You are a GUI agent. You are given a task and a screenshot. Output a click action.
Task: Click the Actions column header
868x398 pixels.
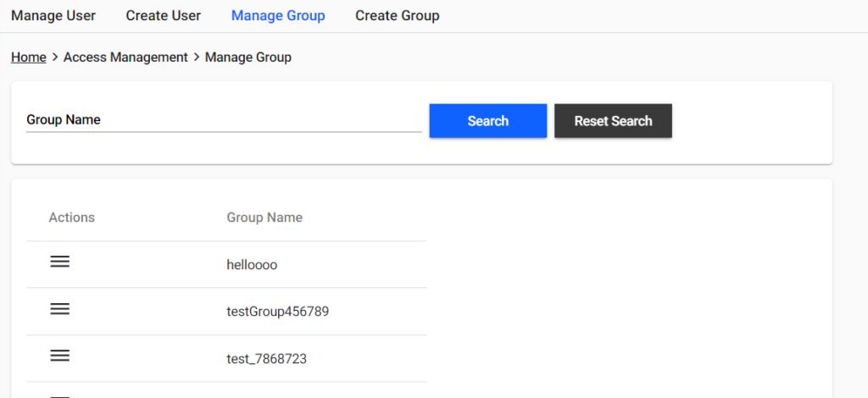point(72,218)
